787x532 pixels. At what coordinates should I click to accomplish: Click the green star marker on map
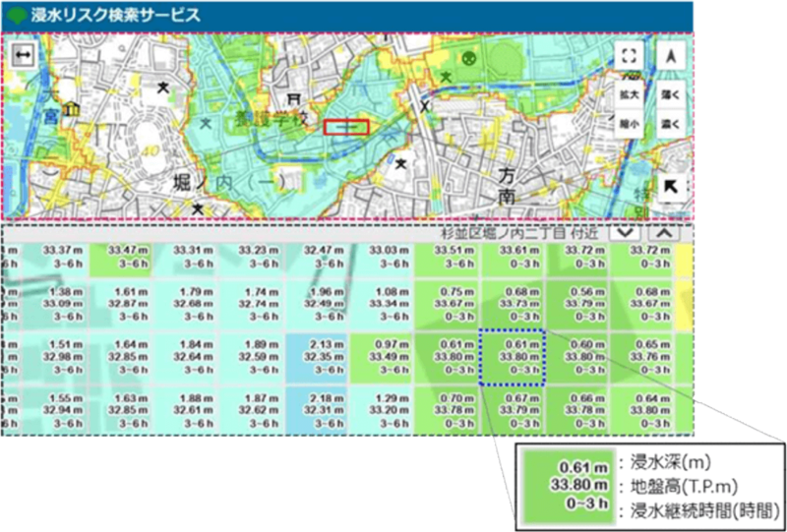pos(446,77)
